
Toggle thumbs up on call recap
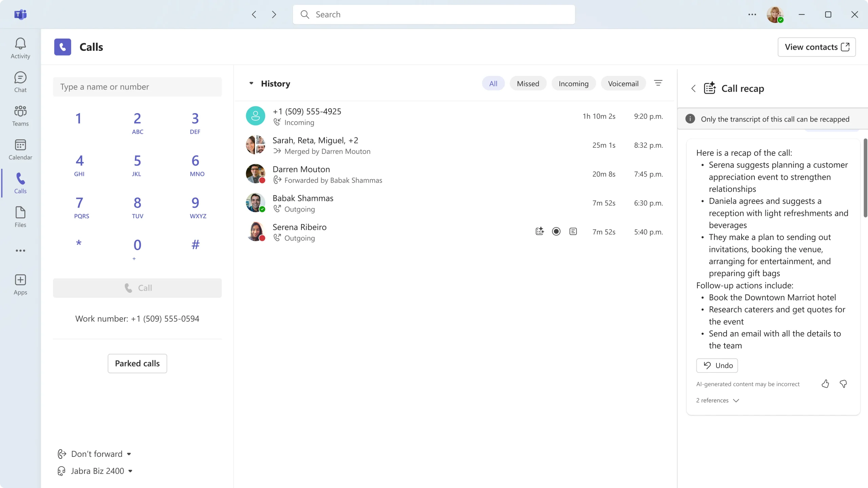(x=825, y=383)
